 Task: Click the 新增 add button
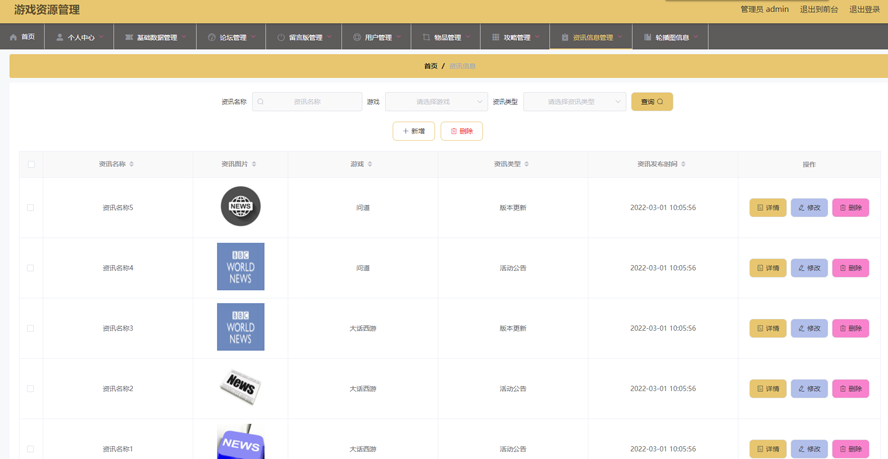(413, 131)
